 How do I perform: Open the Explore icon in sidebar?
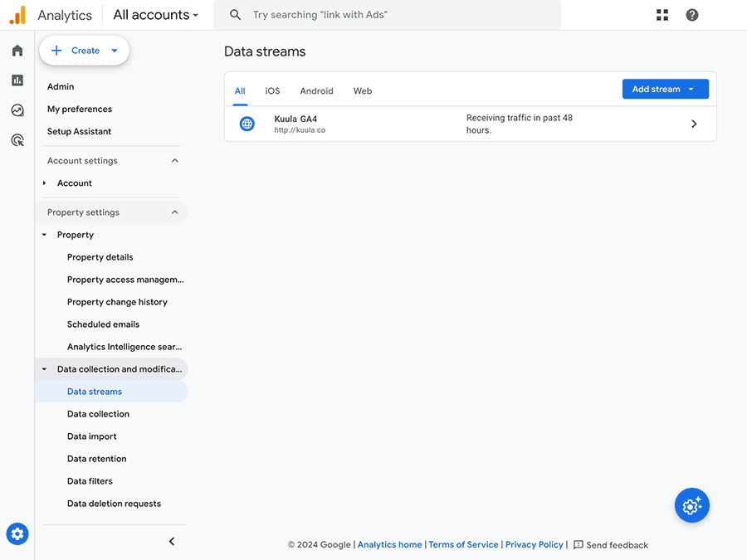17,110
